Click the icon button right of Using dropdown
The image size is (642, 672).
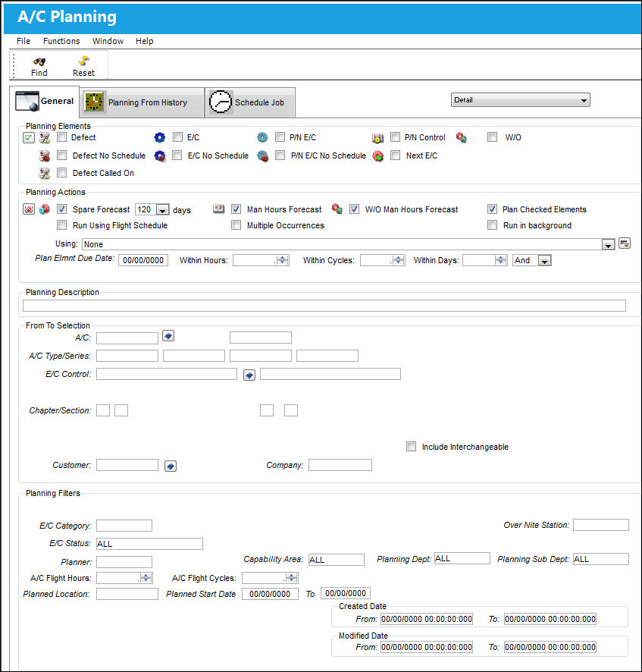625,243
